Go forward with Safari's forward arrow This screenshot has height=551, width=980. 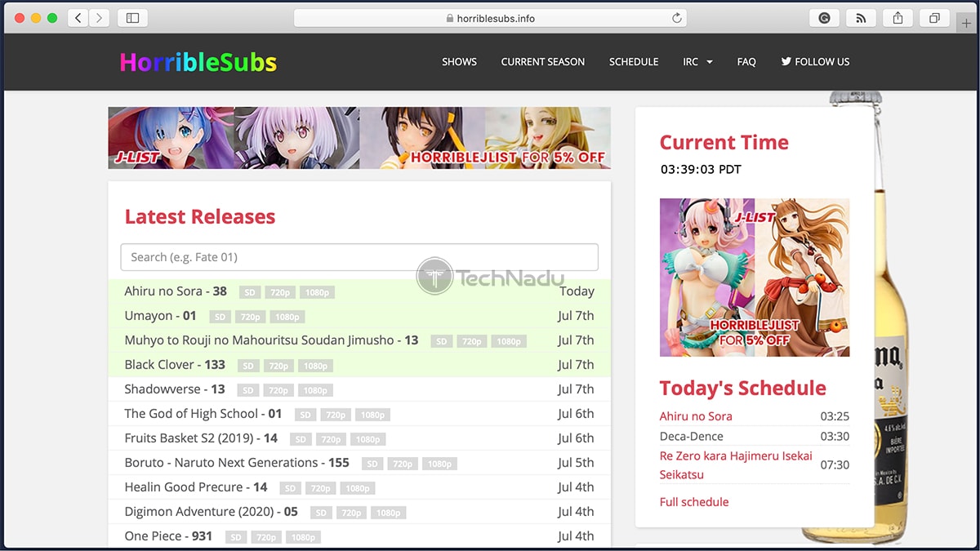pyautogui.click(x=99, y=18)
